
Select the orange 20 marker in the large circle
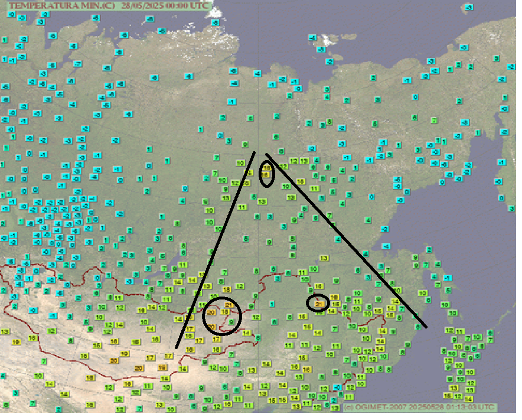pos(210,312)
